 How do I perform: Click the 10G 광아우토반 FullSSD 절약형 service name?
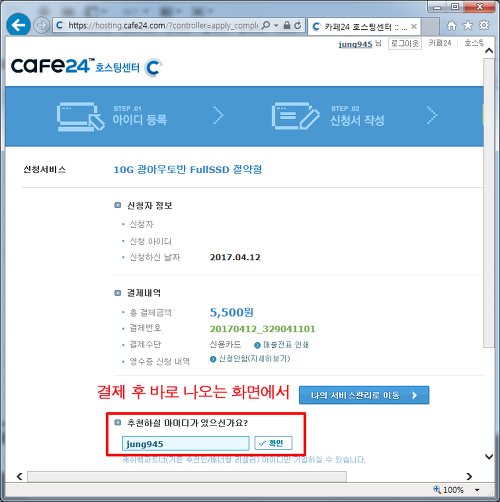[188, 169]
